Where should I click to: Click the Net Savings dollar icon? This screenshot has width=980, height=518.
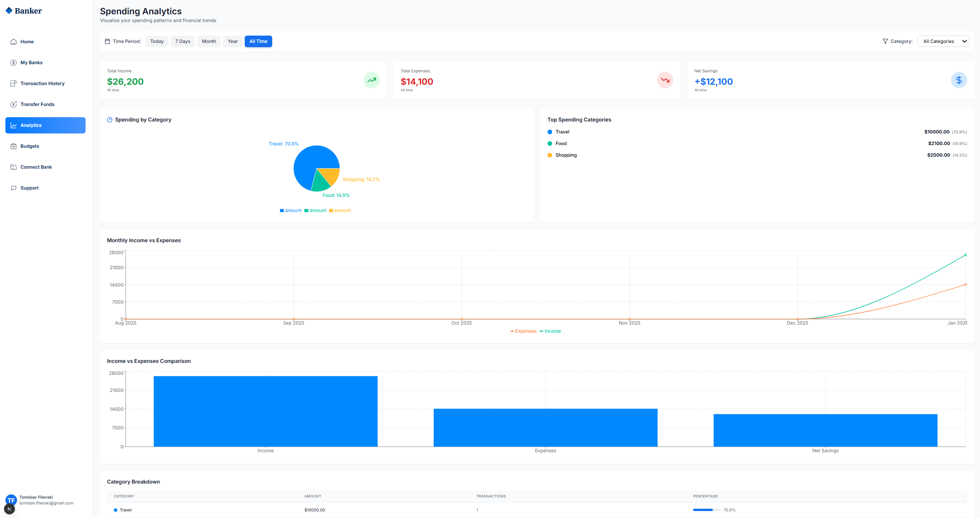click(x=959, y=80)
